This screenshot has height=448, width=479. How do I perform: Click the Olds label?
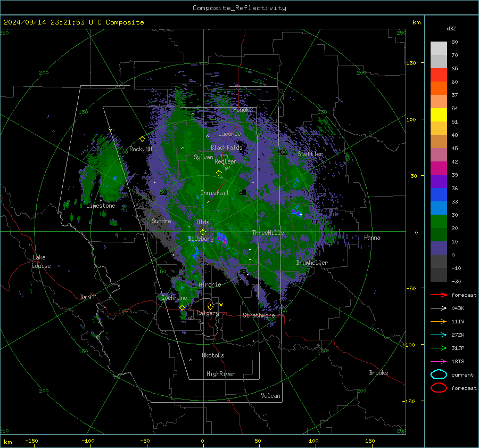pos(203,222)
